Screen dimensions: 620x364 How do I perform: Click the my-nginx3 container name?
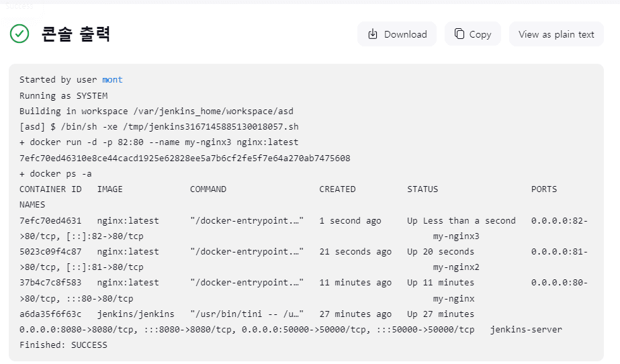[x=456, y=236]
